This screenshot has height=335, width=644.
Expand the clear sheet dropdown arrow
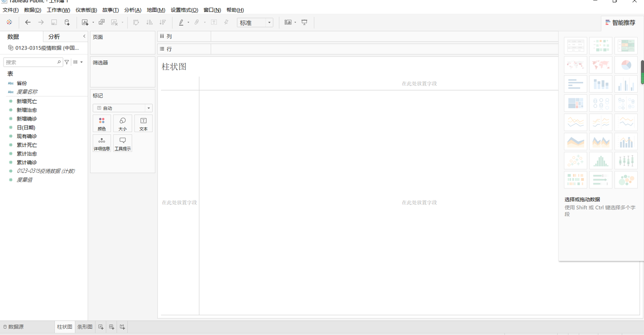[122, 22]
